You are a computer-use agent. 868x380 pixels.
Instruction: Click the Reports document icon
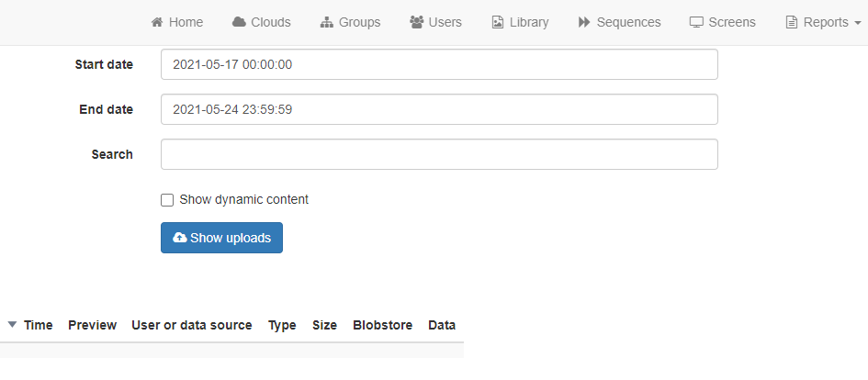pos(792,22)
